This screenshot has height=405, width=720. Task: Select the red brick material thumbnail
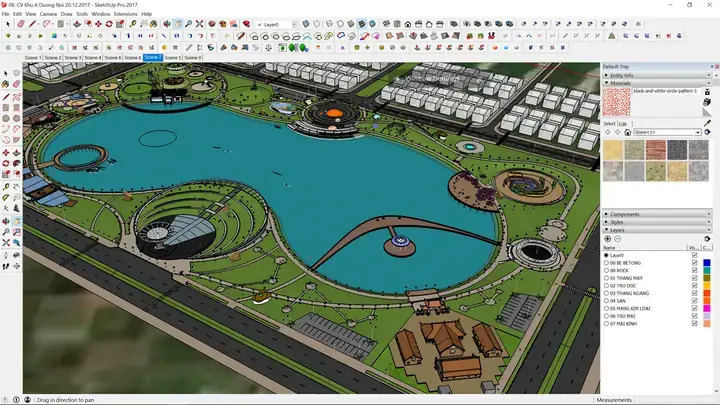point(655,150)
